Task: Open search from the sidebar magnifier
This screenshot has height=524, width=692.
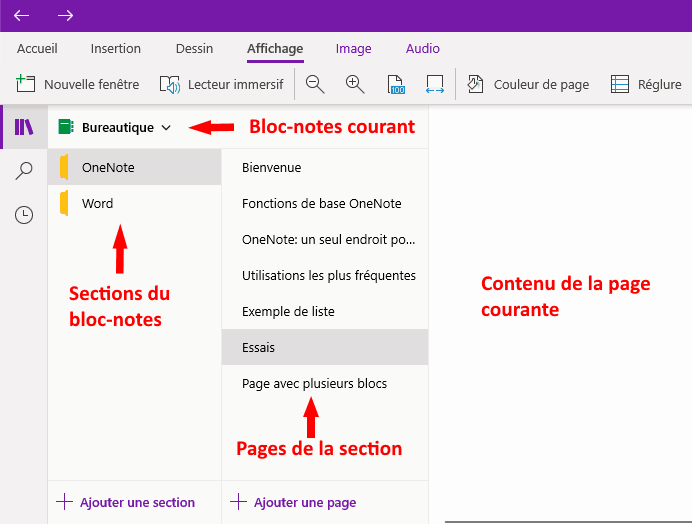Action: point(24,171)
